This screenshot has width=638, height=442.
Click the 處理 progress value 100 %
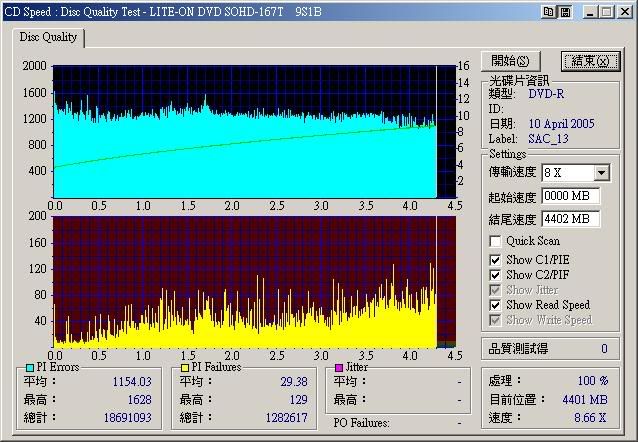(593, 381)
